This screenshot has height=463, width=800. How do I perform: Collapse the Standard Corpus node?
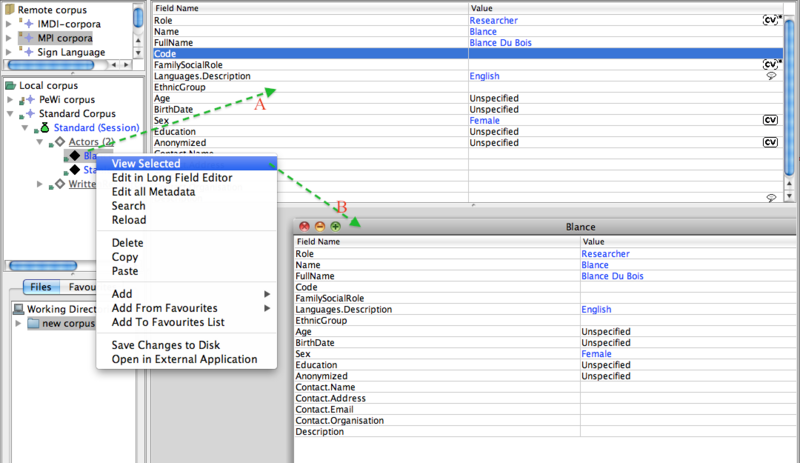click(x=10, y=113)
